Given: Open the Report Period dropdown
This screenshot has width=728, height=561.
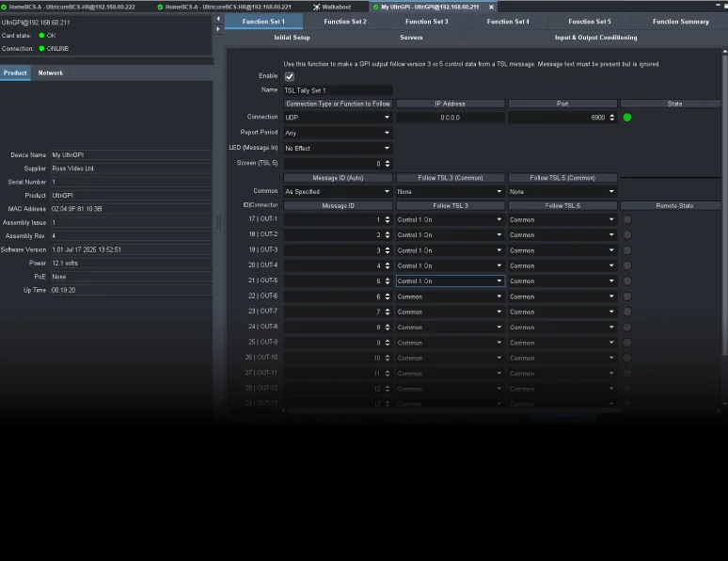Looking at the screenshot, I should tap(338, 133).
